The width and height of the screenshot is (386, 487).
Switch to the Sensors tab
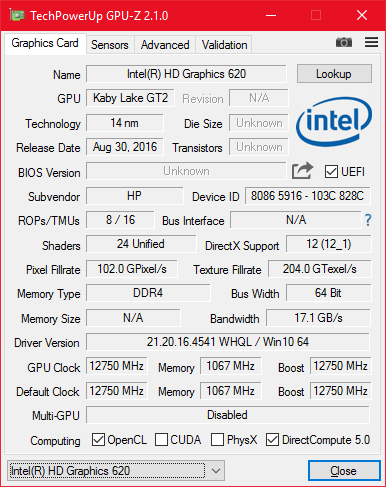tap(110, 45)
